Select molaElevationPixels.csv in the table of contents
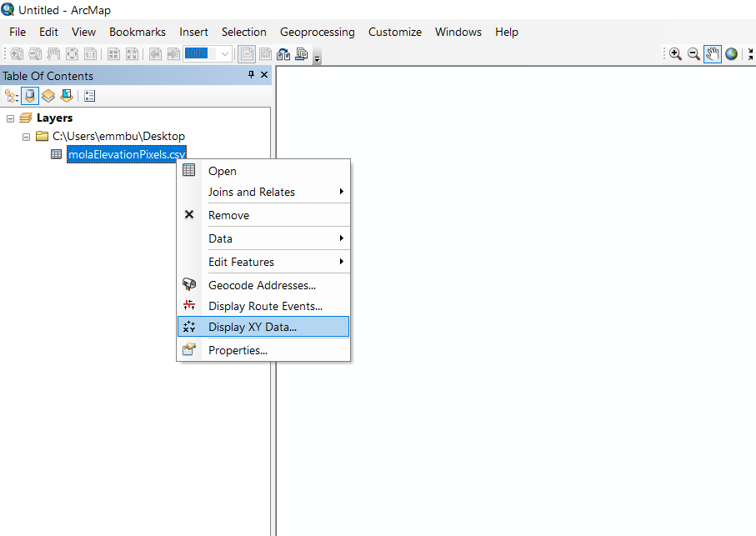Viewport: 756px width, 536px height. tap(127, 155)
